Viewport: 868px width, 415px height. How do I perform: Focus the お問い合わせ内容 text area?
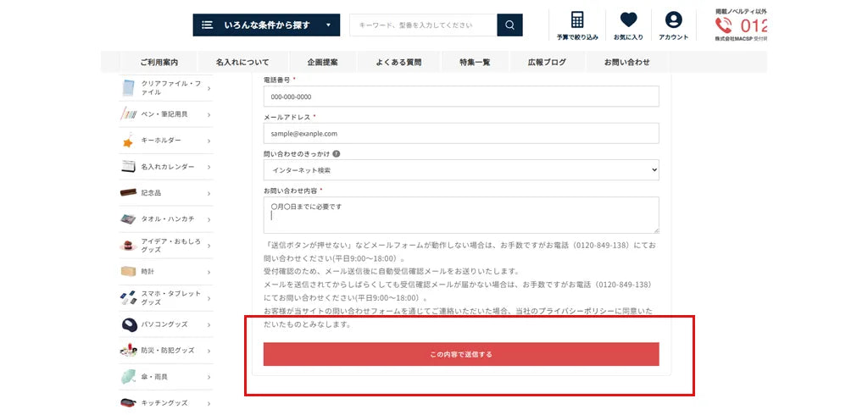[x=461, y=215]
